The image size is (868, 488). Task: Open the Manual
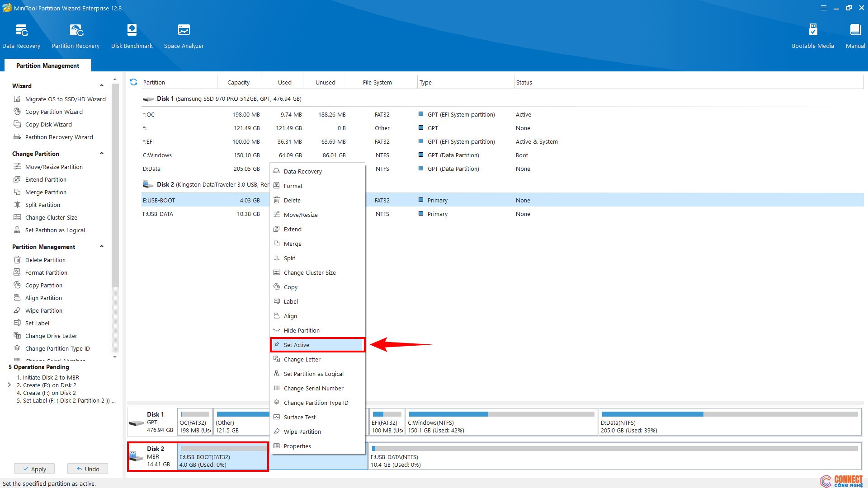[855, 36]
